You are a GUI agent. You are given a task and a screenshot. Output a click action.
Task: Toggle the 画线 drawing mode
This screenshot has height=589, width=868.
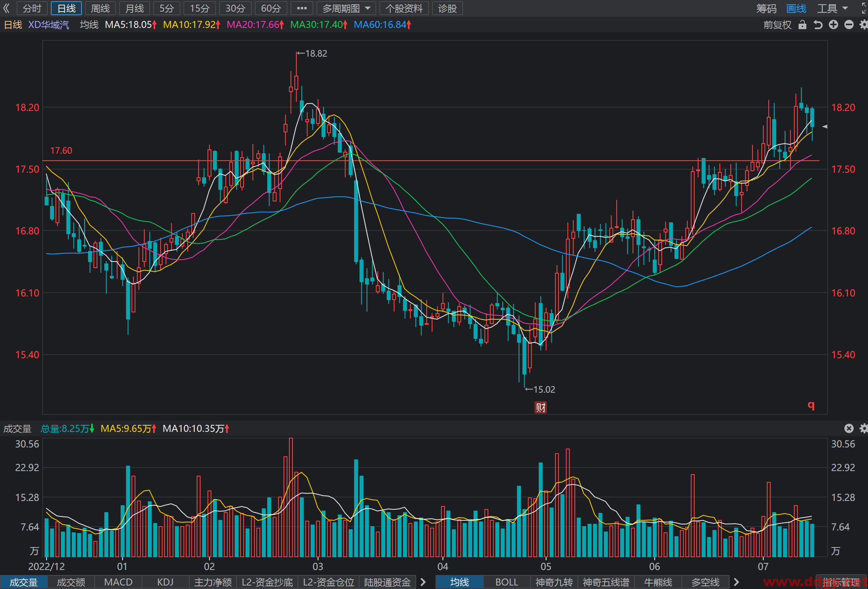click(796, 9)
